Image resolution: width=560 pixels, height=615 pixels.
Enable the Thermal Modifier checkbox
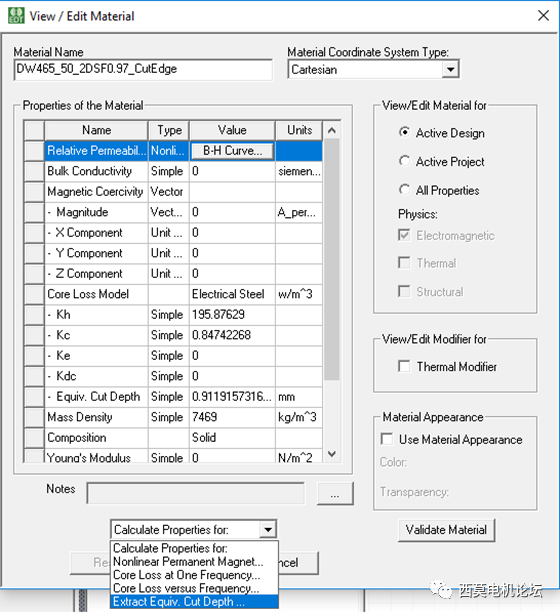(404, 366)
